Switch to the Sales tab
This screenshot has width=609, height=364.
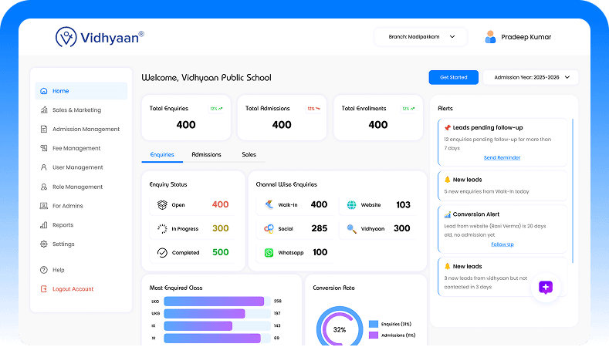pos(249,155)
